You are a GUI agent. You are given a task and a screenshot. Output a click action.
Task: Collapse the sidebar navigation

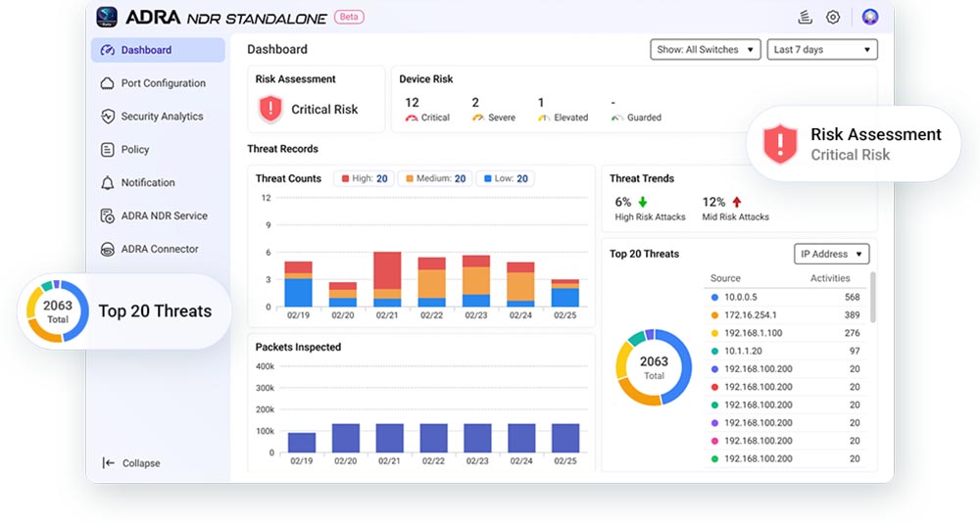(x=132, y=463)
